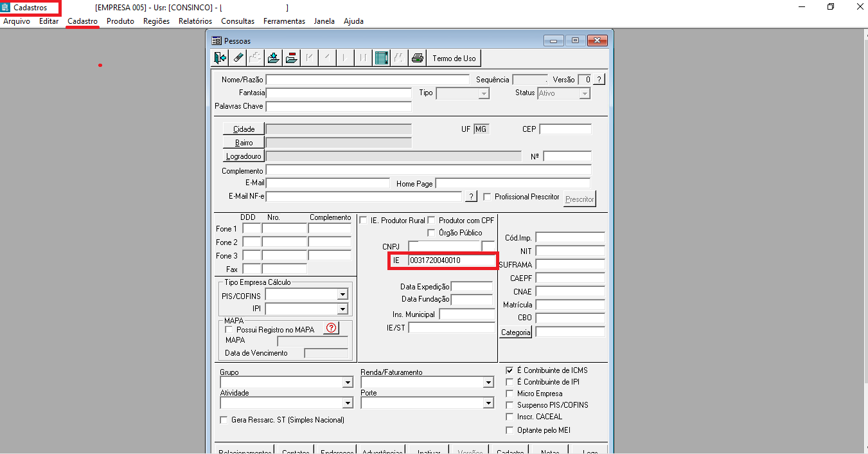Open the Cadastro menu
This screenshot has width=868, height=454.
click(82, 21)
